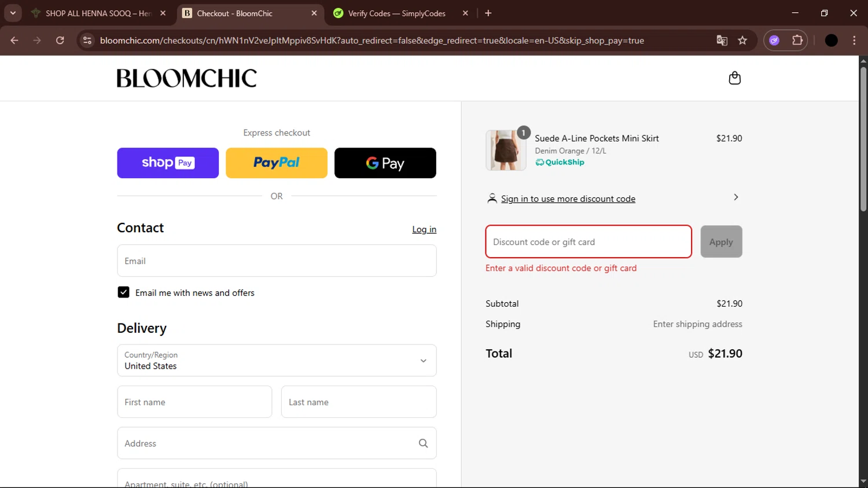Close the Verify Codes tab
Screen dimensions: 868x488
[x=465, y=13]
